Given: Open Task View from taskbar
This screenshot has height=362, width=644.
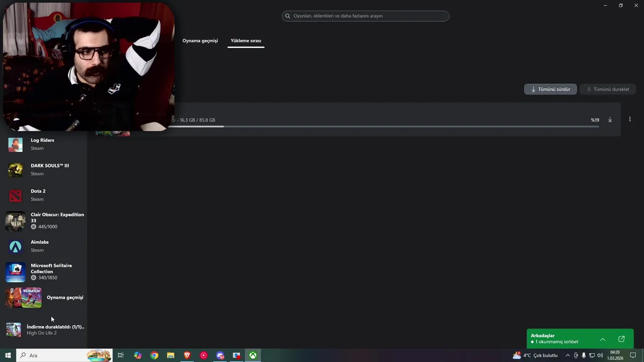Looking at the screenshot, I should [121, 355].
